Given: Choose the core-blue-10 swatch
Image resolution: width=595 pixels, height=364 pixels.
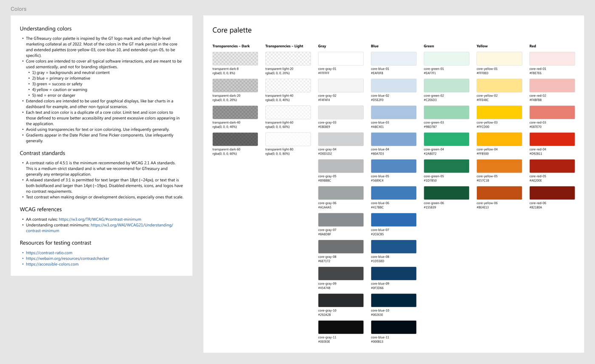Looking at the screenshot, I should 394,300.
